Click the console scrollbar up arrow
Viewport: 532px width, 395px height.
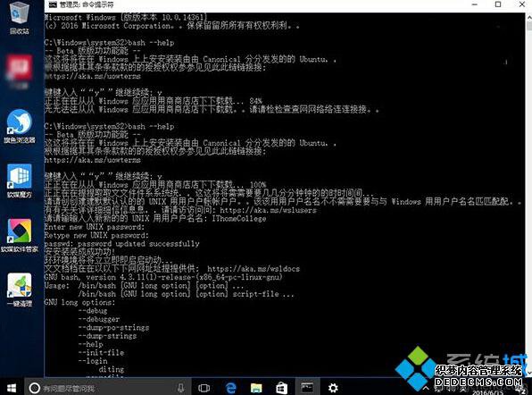529,17
